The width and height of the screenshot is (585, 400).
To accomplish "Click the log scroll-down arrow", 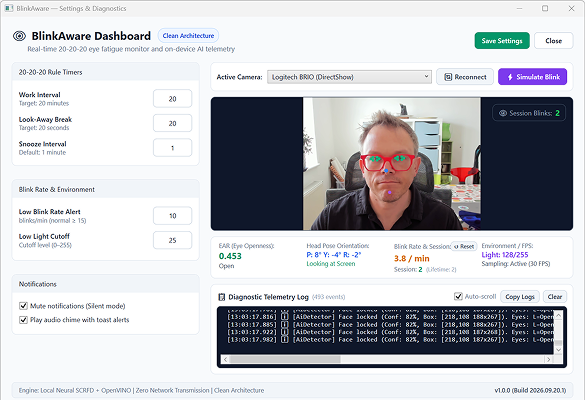I will click(558, 350).
